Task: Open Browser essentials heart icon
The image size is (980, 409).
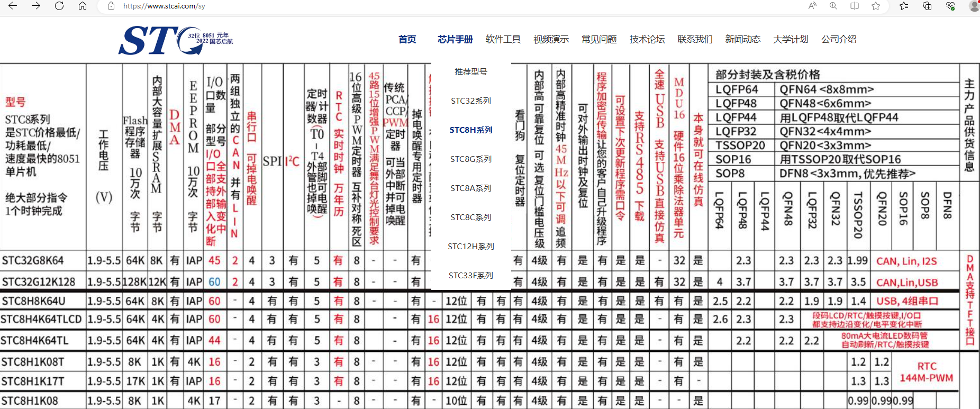Action: tap(950, 6)
